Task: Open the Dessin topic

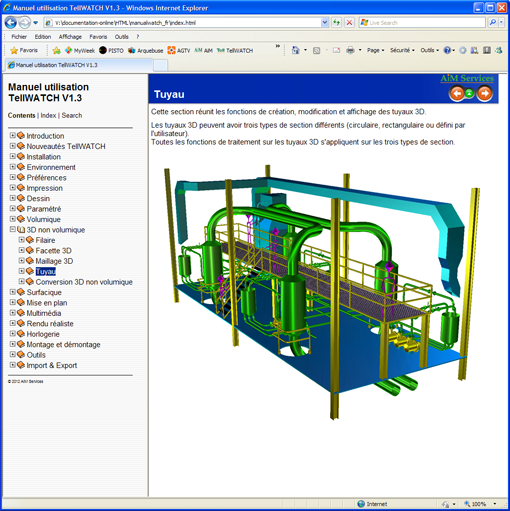Action: click(x=38, y=198)
